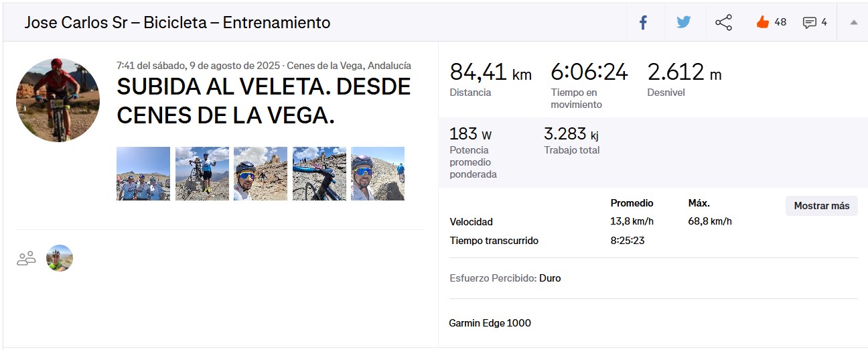
Task: Share activity on Facebook
Action: [643, 23]
